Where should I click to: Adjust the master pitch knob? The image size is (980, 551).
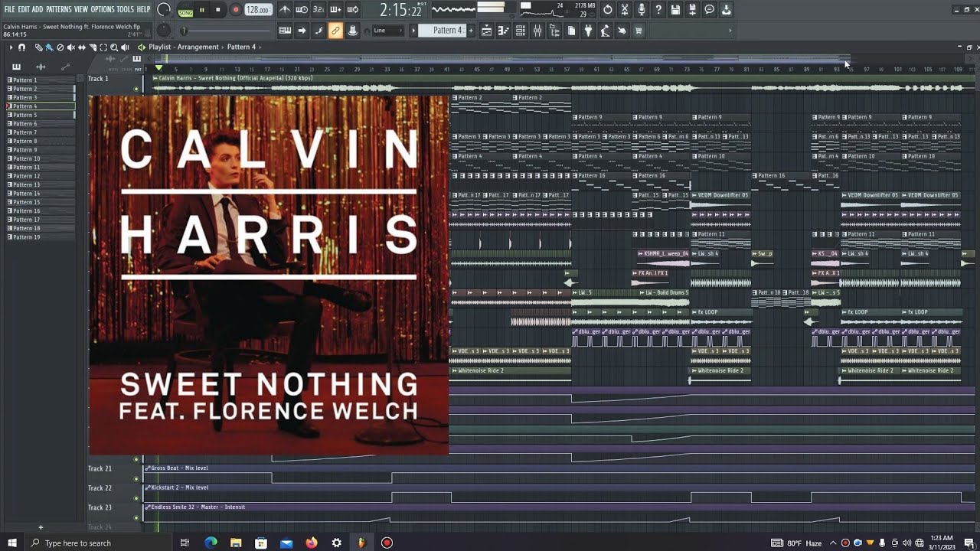tap(164, 31)
